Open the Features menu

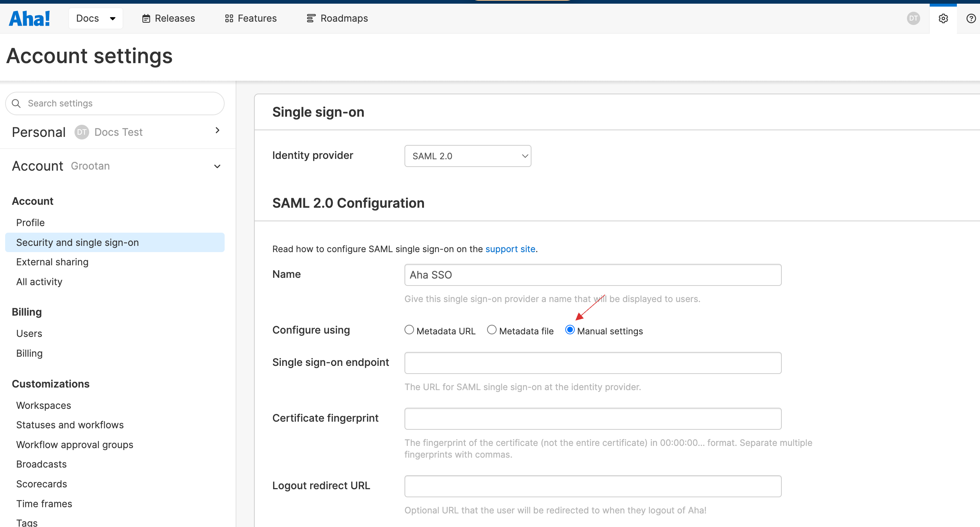tap(250, 18)
